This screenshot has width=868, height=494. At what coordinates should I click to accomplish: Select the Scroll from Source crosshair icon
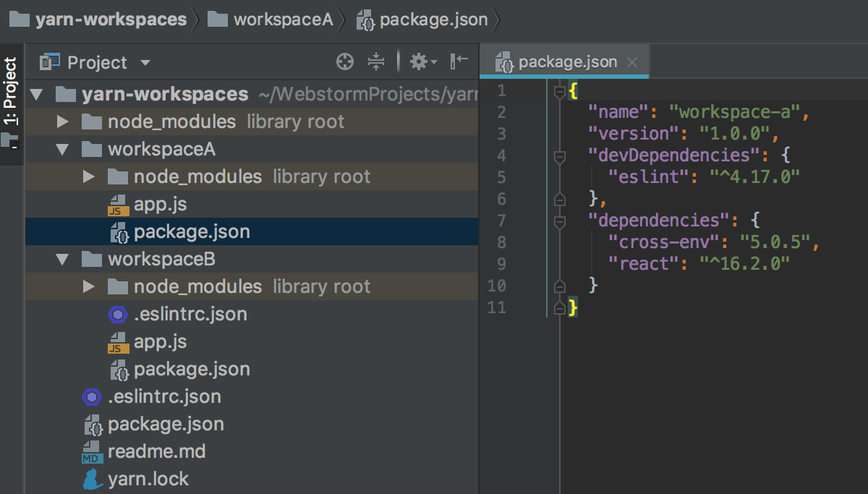click(x=345, y=61)
